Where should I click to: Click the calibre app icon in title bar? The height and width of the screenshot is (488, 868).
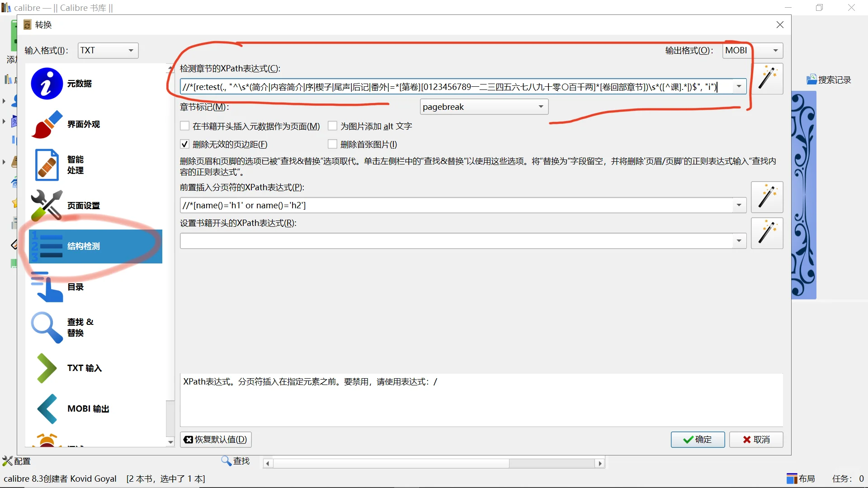[6, 8]
